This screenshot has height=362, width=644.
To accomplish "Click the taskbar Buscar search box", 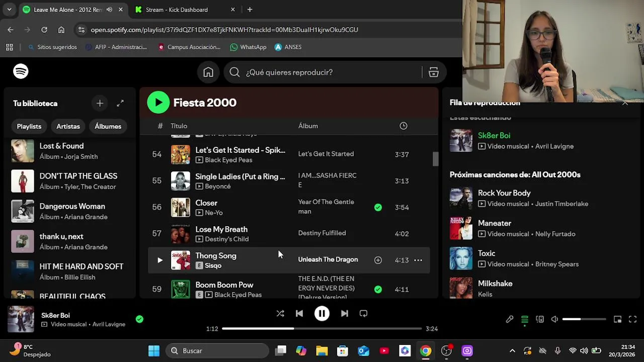I will click(218, 350).
